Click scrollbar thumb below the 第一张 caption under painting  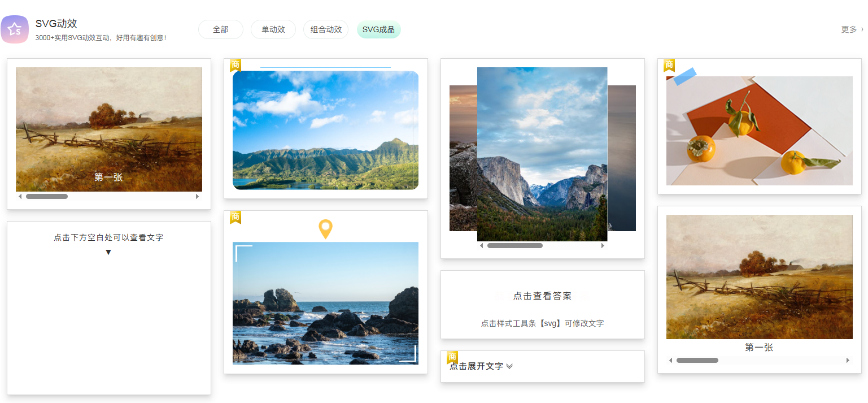[x=697, y=361]
